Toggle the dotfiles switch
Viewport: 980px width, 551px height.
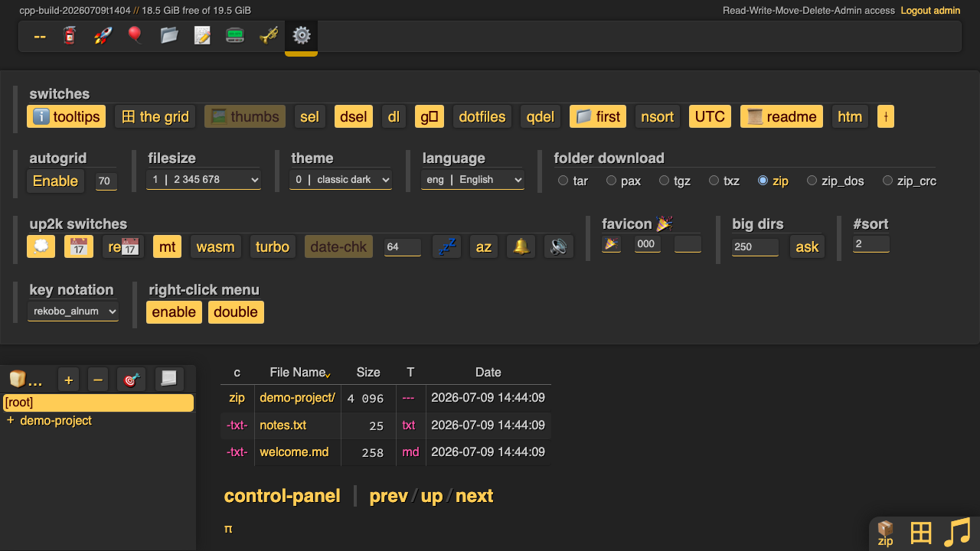(x=482, y=116)
